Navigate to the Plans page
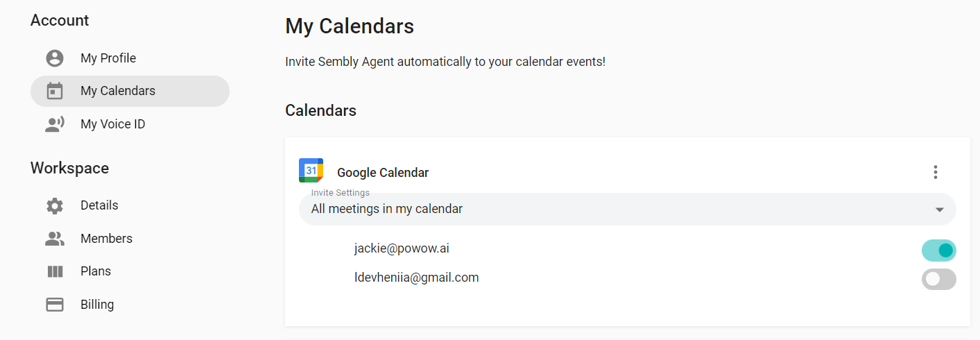This screenshot has width=980, height=340. (x=96, y=271)
